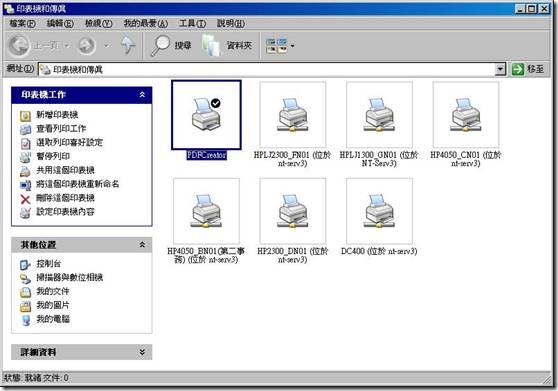The image size is (558, 391).
Task: Toggle the Folders (資料夾) pane
Action: tap(227, 46)
